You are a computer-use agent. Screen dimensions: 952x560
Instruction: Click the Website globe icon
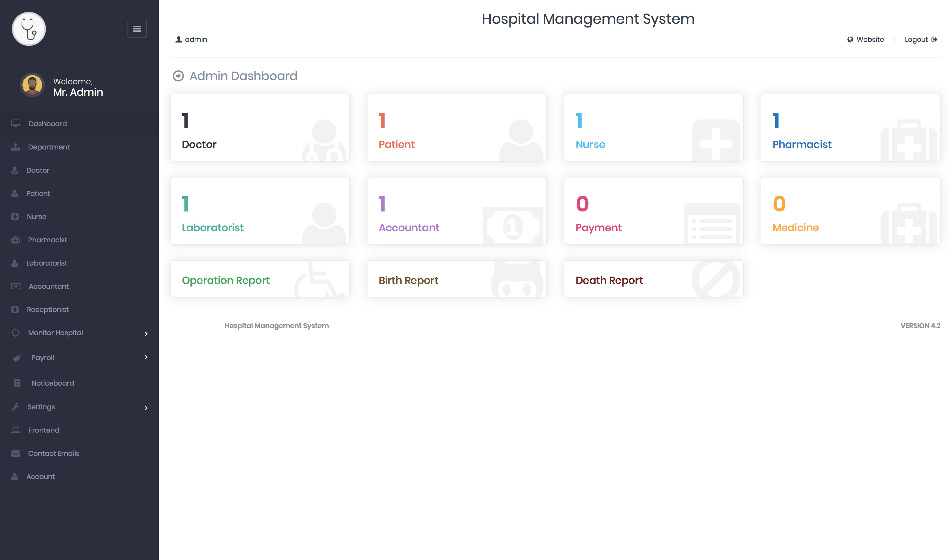[x=850, y=40]
